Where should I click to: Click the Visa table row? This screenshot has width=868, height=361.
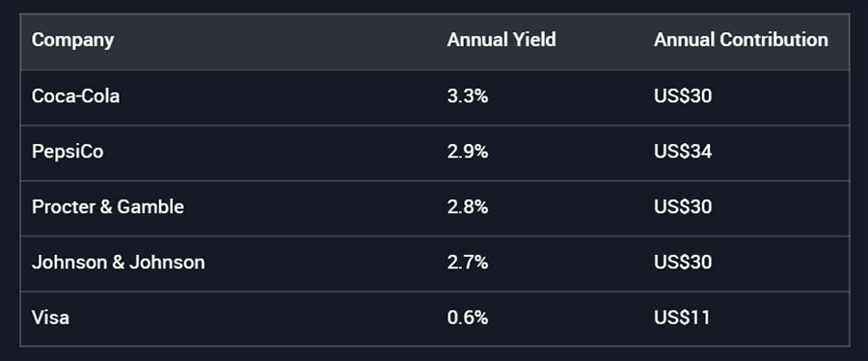(x=435, y=319)
